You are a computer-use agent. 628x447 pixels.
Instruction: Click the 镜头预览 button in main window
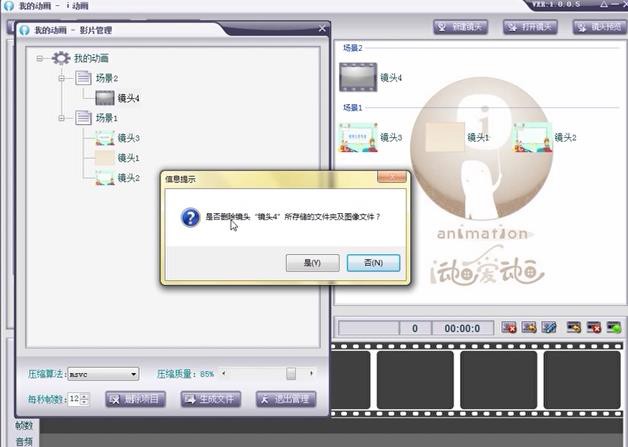600,27
